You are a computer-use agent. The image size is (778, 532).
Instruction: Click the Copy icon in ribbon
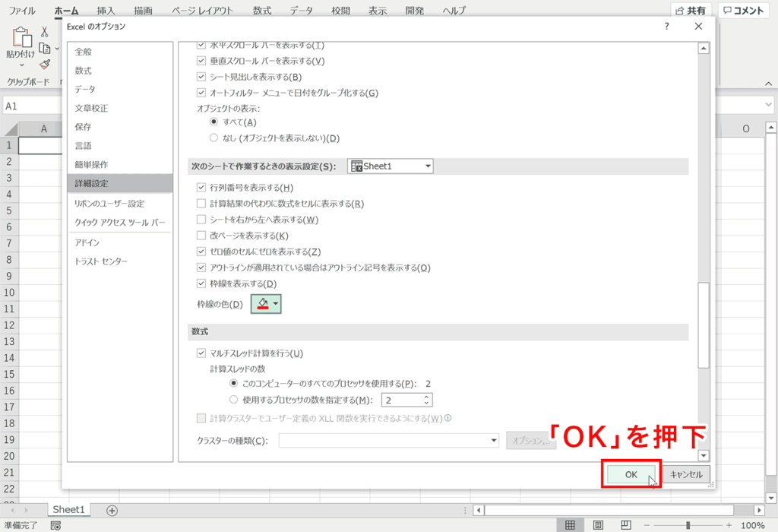[45, 48]
